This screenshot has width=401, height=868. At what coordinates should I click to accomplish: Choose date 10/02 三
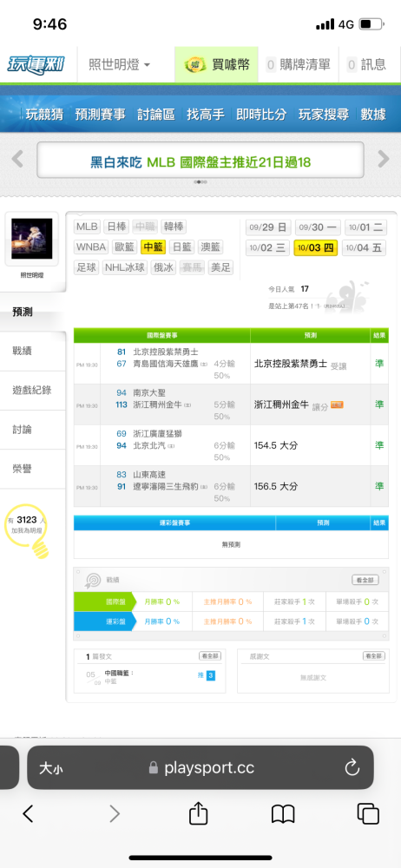click(x=268, y=247)
